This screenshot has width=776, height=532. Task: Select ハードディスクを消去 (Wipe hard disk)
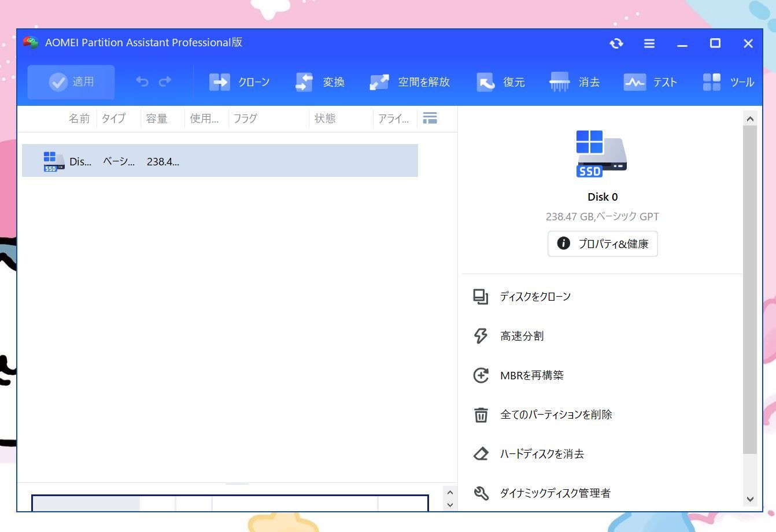(542, 454)
